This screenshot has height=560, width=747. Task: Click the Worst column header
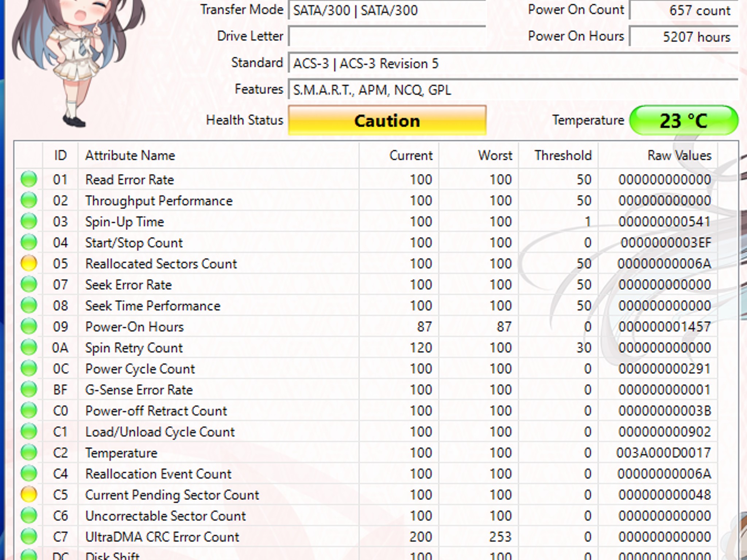[479, 155]
